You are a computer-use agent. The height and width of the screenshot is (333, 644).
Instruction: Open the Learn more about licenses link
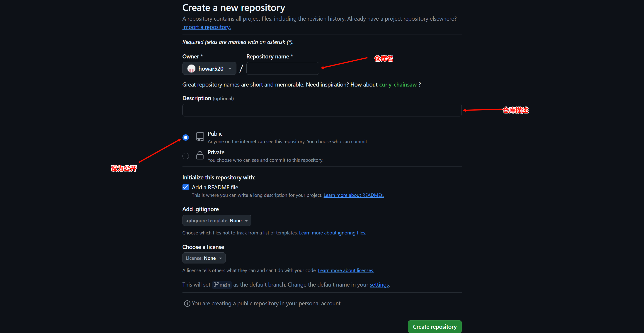346,270
